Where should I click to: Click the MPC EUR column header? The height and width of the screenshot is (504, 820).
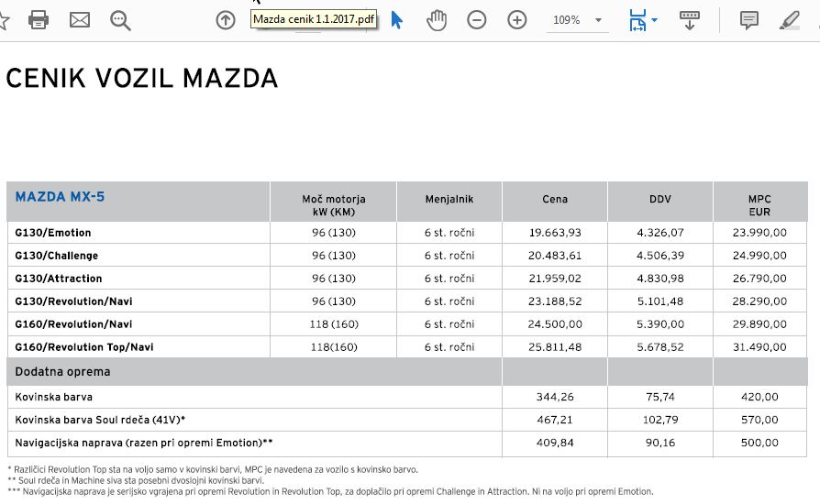(759, 205)
